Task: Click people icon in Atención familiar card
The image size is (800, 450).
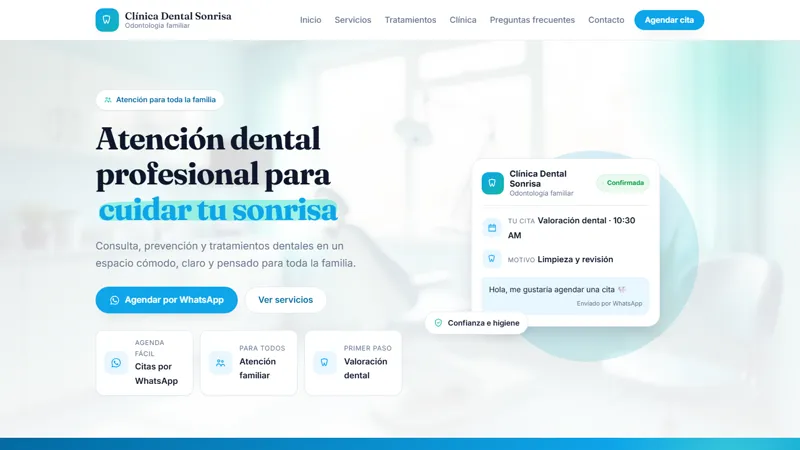Action: click(220, 363)
